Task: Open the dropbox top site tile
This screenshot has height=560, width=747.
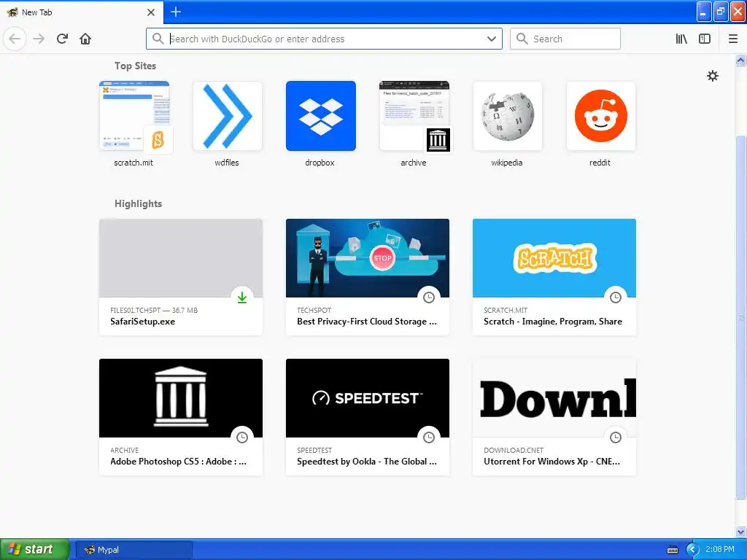Action: tap(321, 116)
